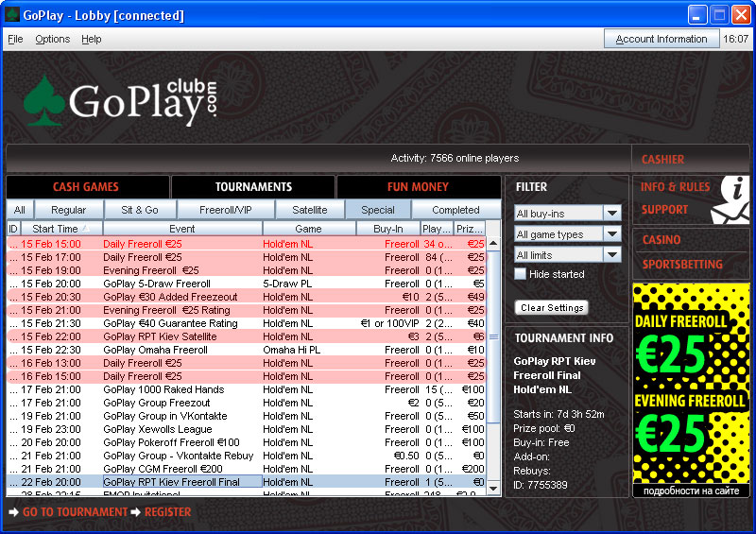Select the Regular filter tab
The width and height of the screenshot is (756, 534).
point(68,210)
